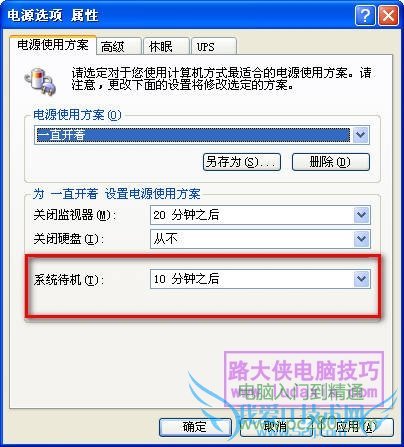
Task: Click the 另存为 button
Action: pyautogui.click(x=242, y=162)
